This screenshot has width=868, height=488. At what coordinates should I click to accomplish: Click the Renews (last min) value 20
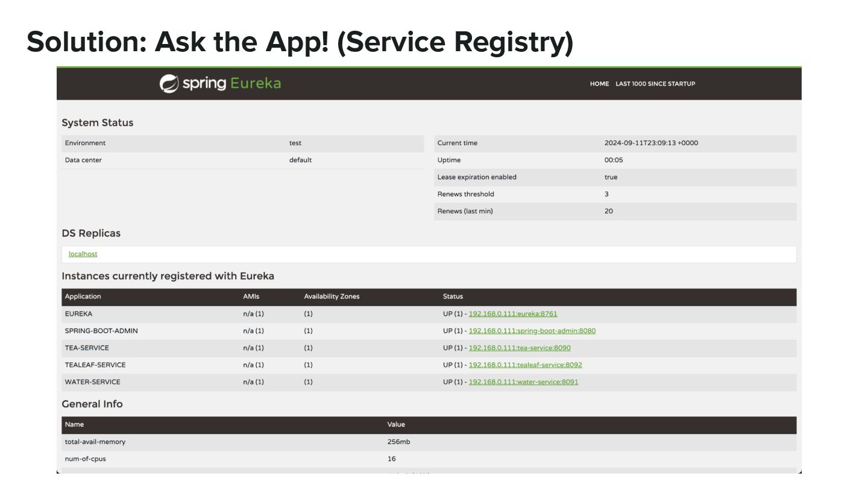click(609, 211)
